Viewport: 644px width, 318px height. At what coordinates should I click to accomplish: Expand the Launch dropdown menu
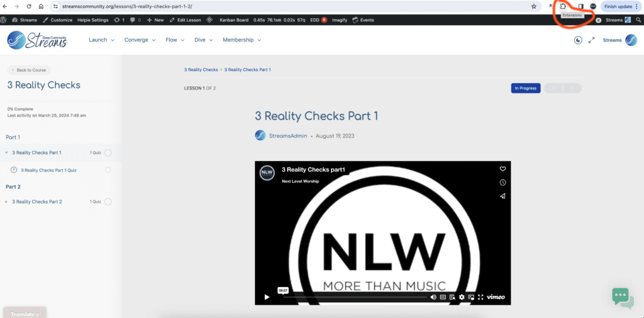coord(101,40)
